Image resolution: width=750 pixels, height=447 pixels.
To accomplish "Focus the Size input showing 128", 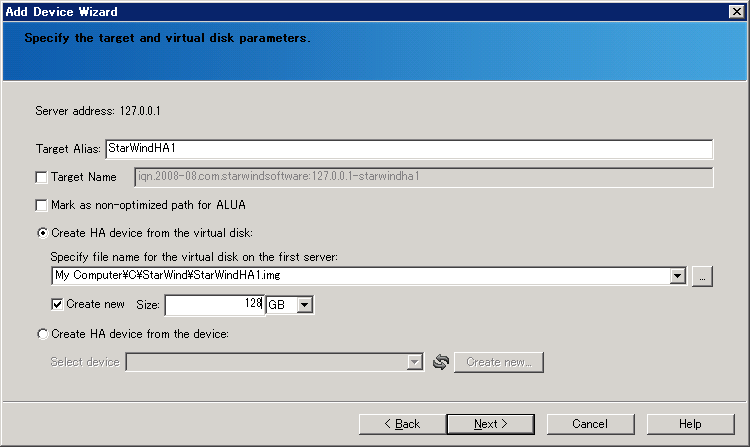I will click(214, 305).
